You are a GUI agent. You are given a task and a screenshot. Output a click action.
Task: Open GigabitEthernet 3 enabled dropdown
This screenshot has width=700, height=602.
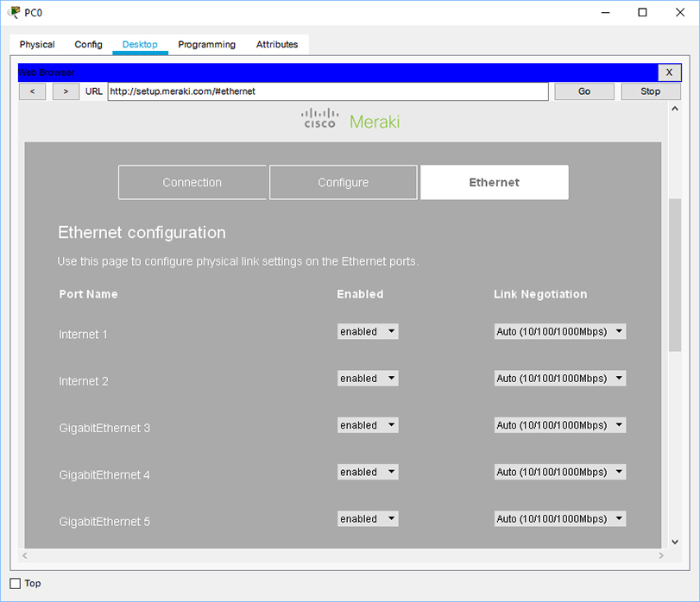pos(368,425)
